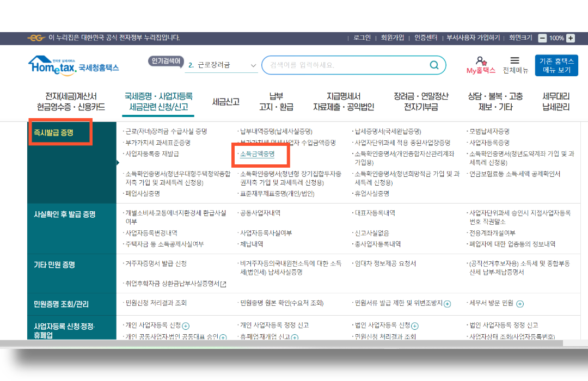Click the minus icon to shrink 화면크기
This screenshot has width=588, height=381.
(x=542, y=38)
